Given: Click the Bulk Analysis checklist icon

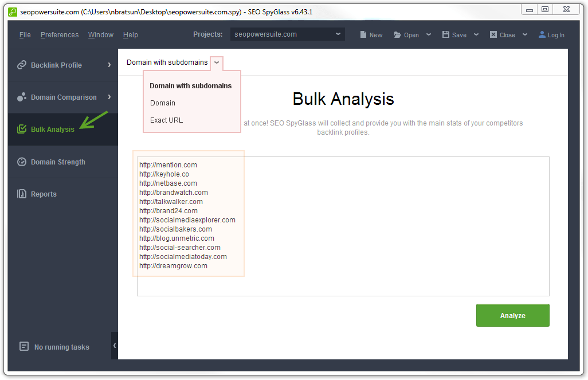Looking at the screenshot, I should click(22, 129).
